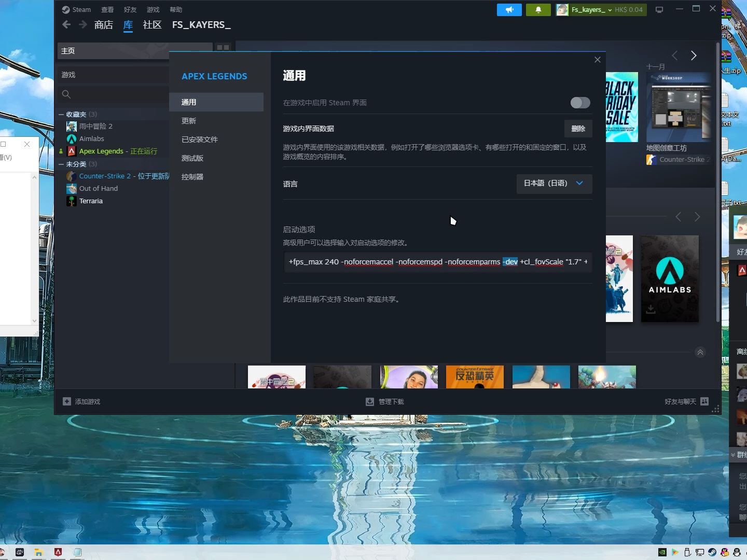The height and width of the screenshot is (560, 747).
Task: Select 已安装文件 in properties sidebar
Action: [216, 139]
